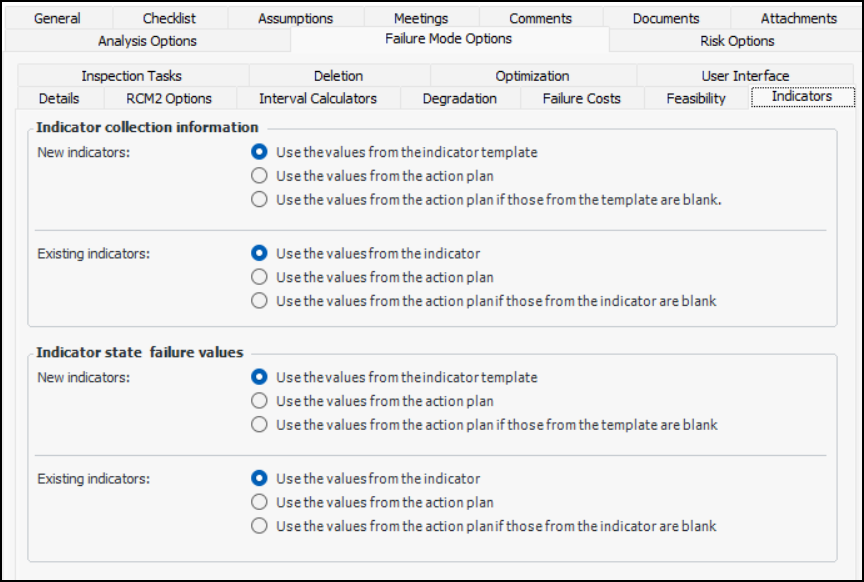The height and width of the screenshot is (582, 864).
Task: Choose action plan values for new collection indicators
Action: [x=260, y=176]
